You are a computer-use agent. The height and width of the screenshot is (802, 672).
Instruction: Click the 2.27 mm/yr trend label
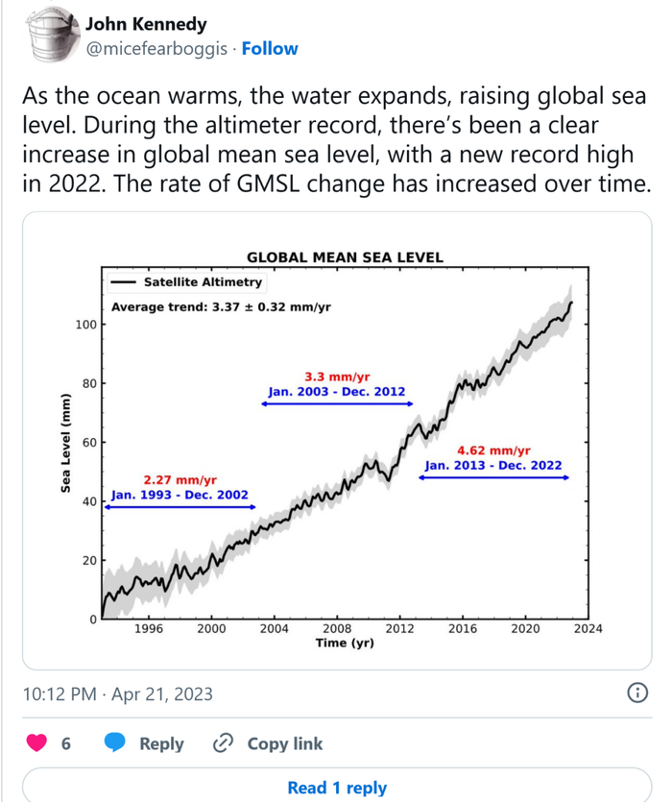180,479
